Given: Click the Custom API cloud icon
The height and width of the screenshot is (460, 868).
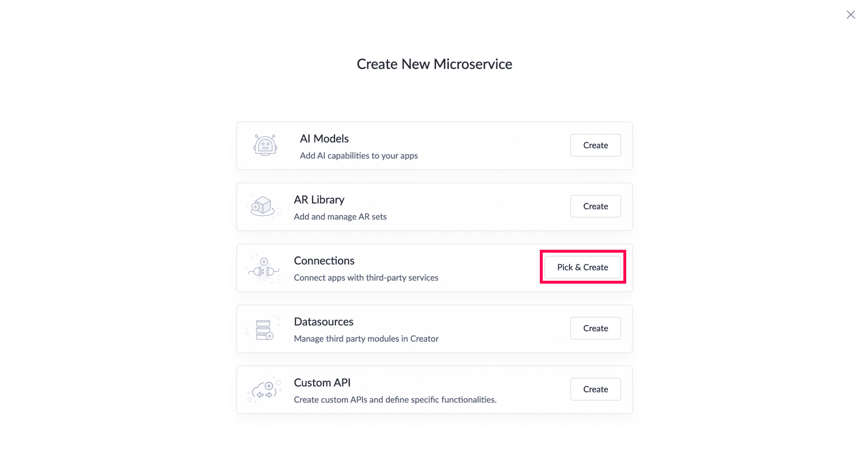Looking at the screenshot, I should point(265,390).
